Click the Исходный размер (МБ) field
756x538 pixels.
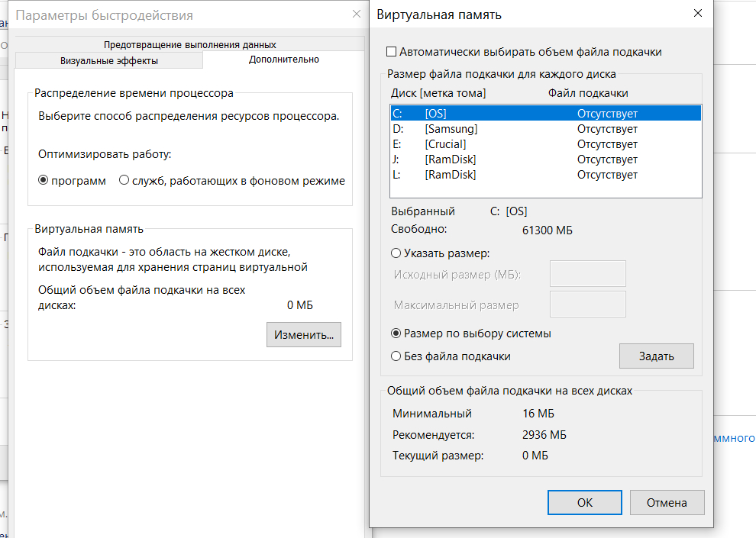(587, 274)
